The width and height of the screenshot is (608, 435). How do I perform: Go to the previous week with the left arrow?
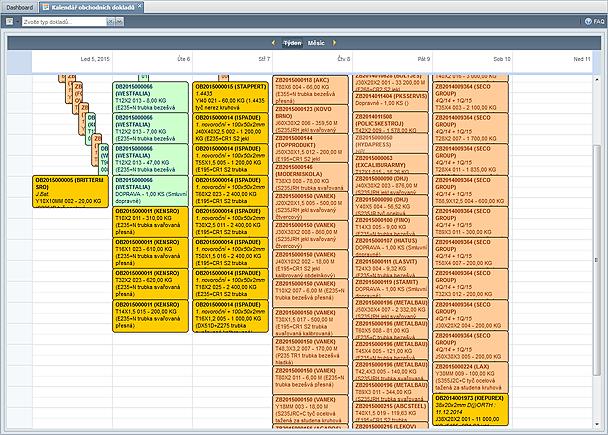(273, 43)
